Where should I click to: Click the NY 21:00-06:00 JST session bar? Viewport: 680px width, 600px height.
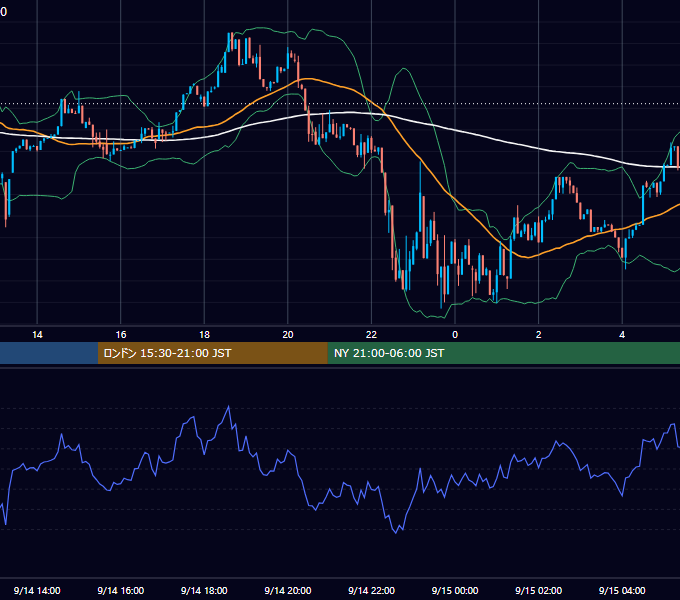tap(503, 353)
